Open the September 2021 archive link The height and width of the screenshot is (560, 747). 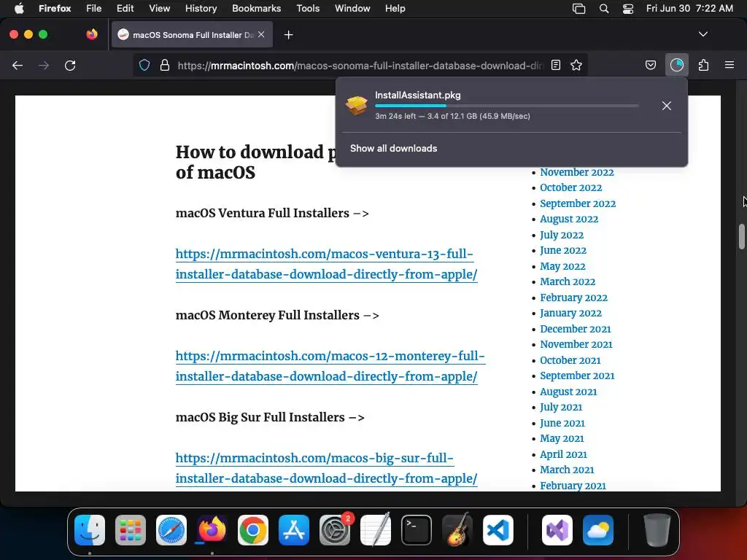(577, 376)
